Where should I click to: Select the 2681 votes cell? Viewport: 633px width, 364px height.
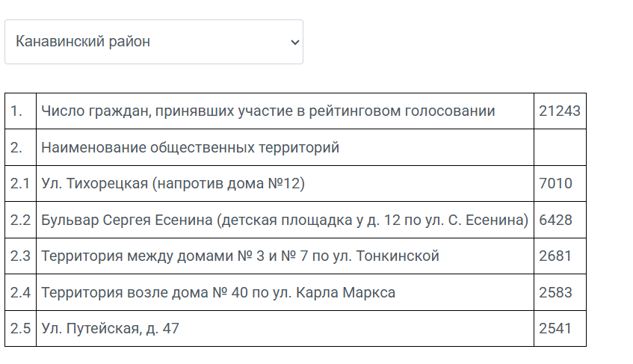tap(560, 256)
